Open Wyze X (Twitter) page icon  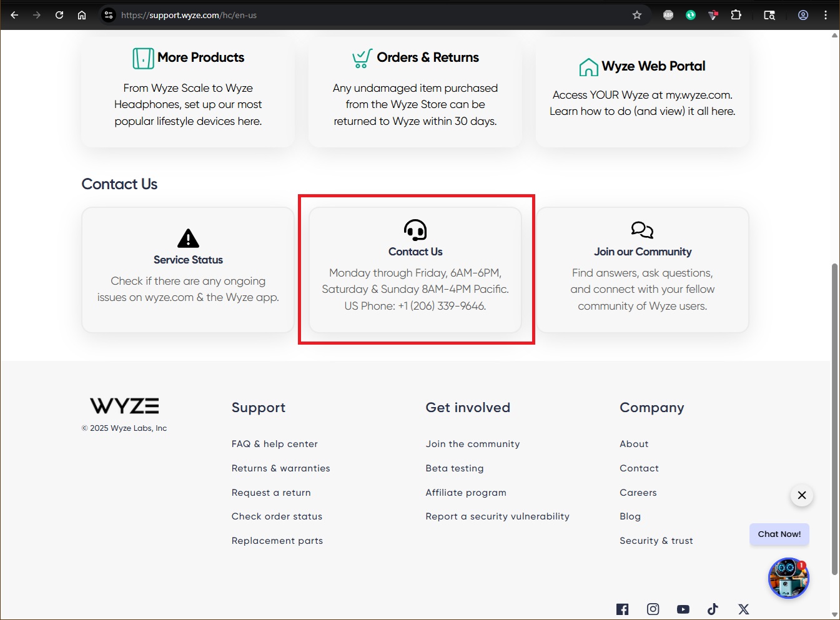743,609
